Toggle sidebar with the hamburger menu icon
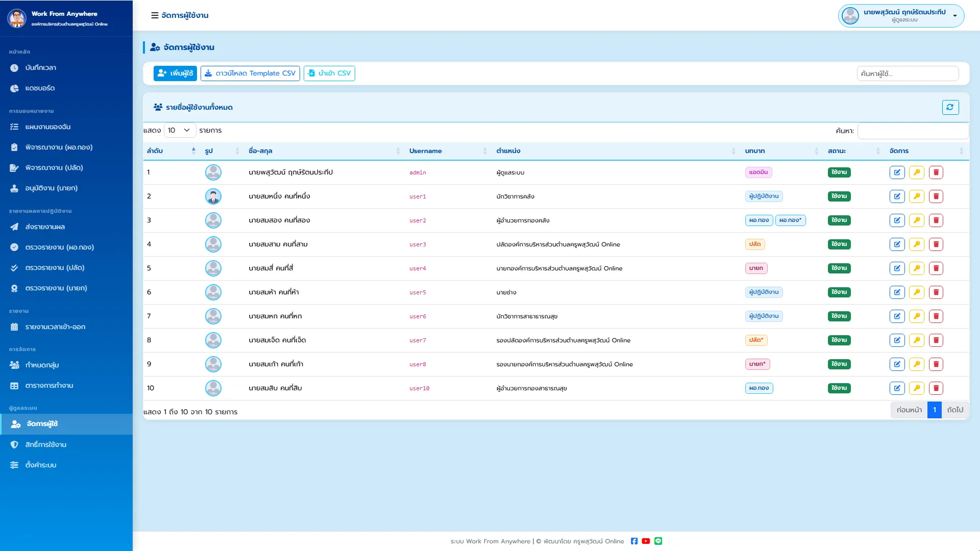 pyautogui.click(x=155, y=15)
